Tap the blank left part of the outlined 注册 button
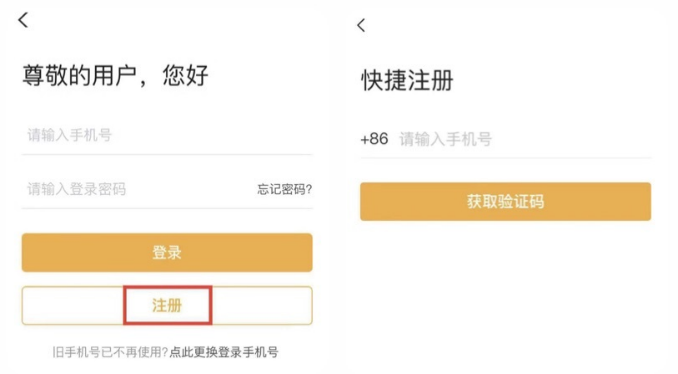 coord(73,305)
